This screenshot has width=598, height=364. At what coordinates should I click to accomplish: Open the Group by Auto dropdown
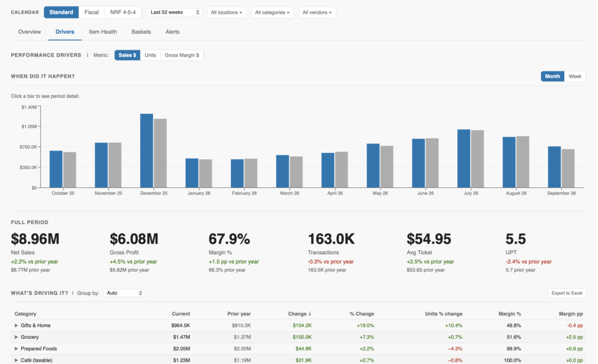[x=124, y=293]
